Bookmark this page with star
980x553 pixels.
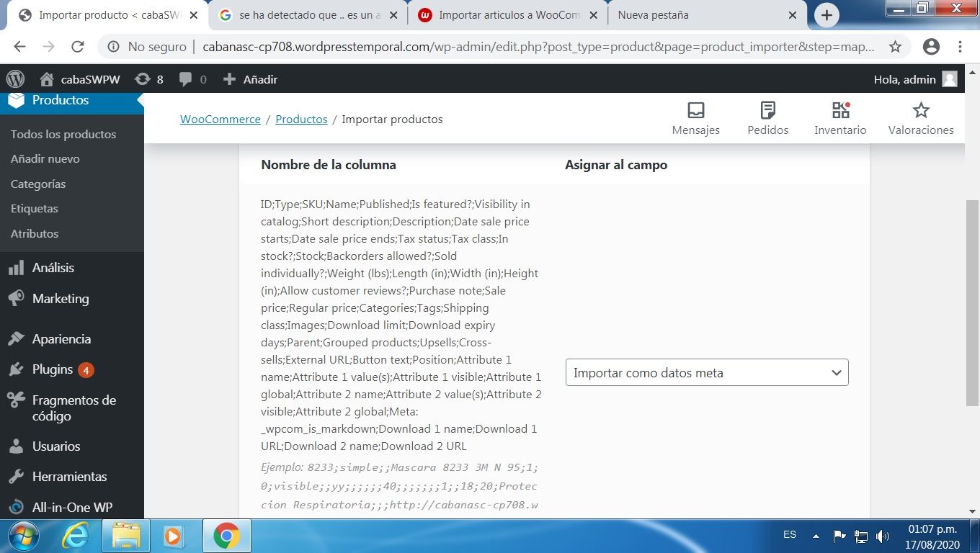[895, 47]
